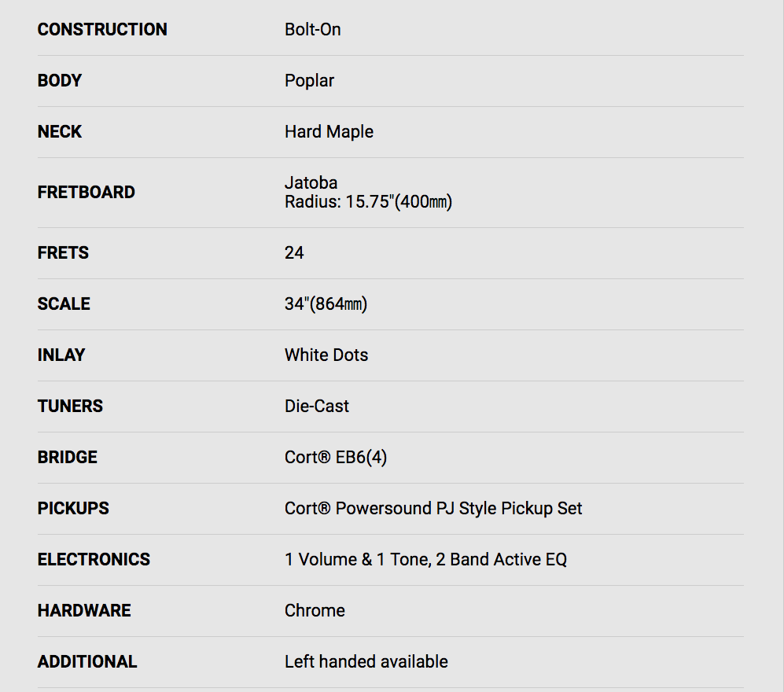The height and width of the screenshot is (692, 784).
Task: Click the NECK row label
Action: pos(60,131)
